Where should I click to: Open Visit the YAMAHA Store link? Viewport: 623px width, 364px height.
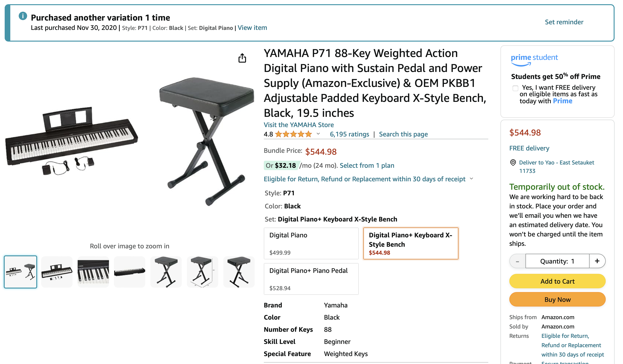click(298, 125)
